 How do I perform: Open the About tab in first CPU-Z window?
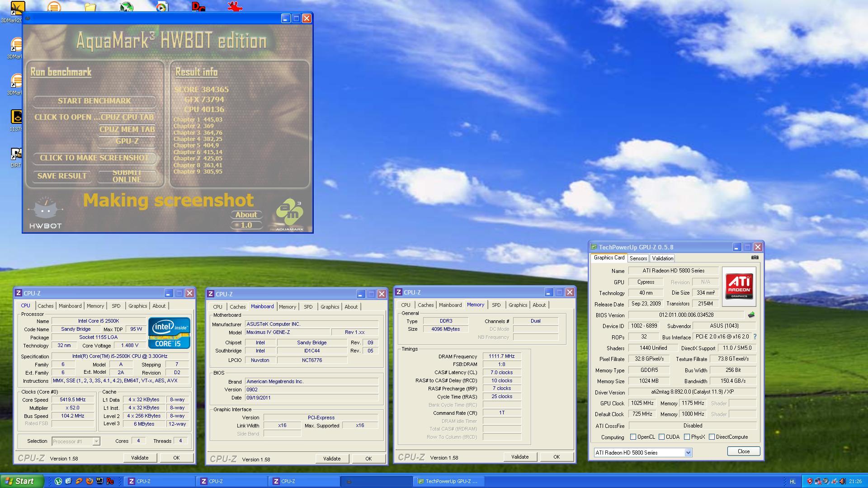[x=159, y=306]
